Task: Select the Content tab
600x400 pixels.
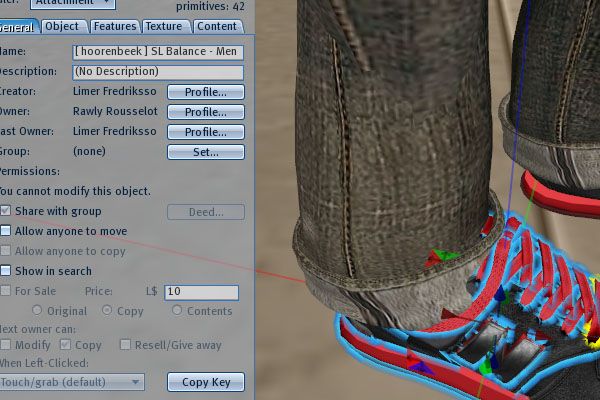Action: click(217, 26)
